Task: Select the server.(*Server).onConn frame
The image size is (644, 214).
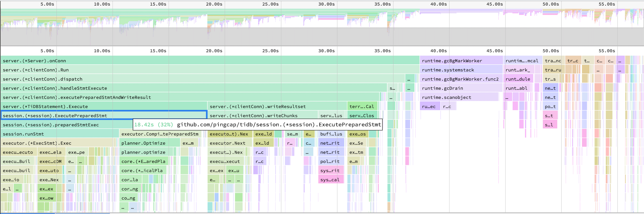Action: [x=100, y=60]
